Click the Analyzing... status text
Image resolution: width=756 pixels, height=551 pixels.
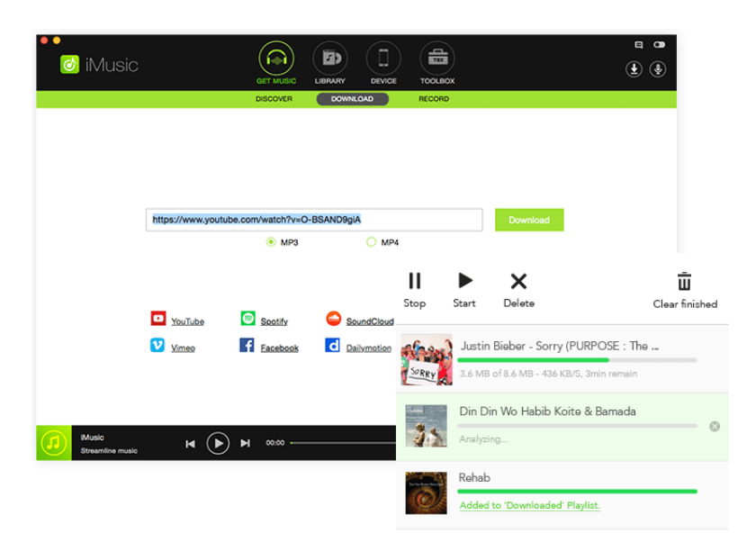pos(483,439)
